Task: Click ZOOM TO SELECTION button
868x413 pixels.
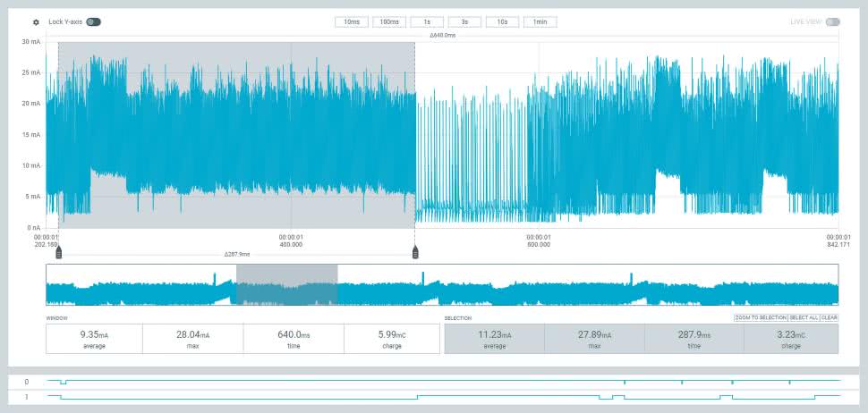Action: pos(760,317)
